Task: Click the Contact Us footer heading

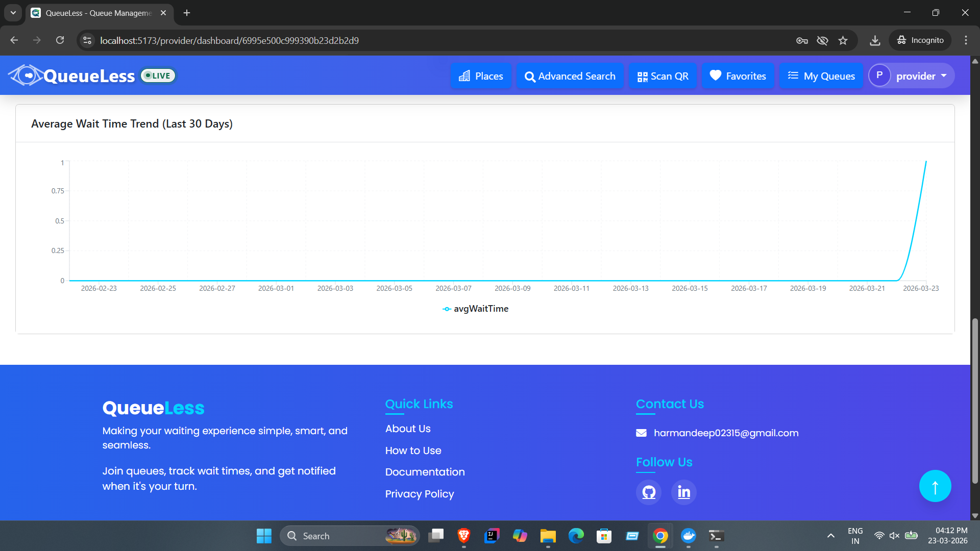Action: click(x=670, y=404)
